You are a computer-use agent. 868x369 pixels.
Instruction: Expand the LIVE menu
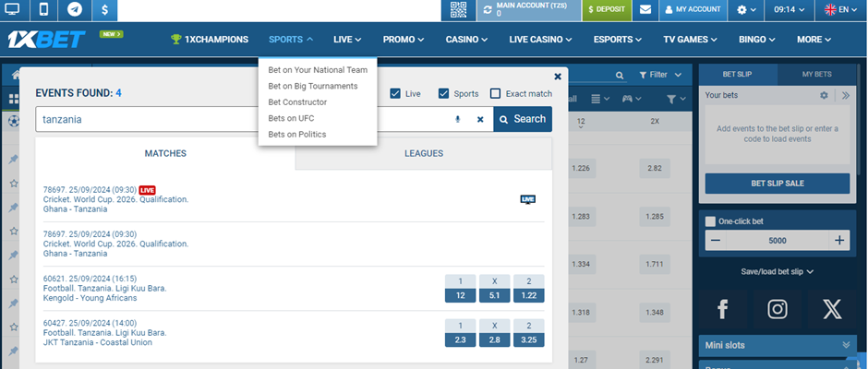pos(347,40)
